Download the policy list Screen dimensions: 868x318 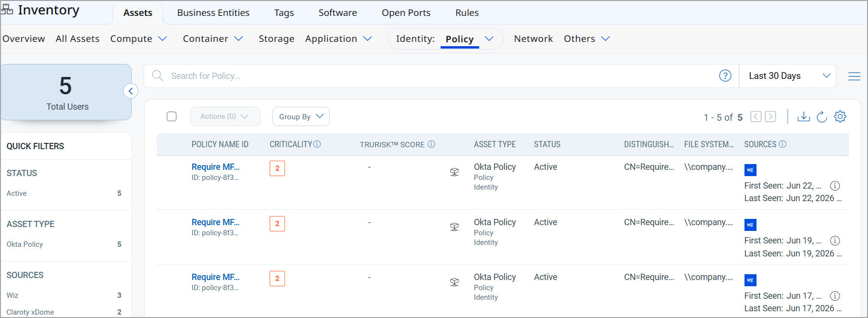(804, 116)
